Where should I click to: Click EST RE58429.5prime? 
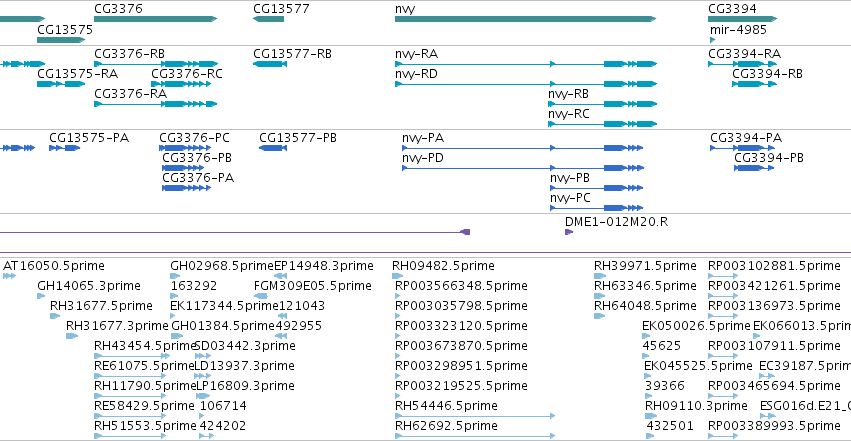click(x=144, y=406)
